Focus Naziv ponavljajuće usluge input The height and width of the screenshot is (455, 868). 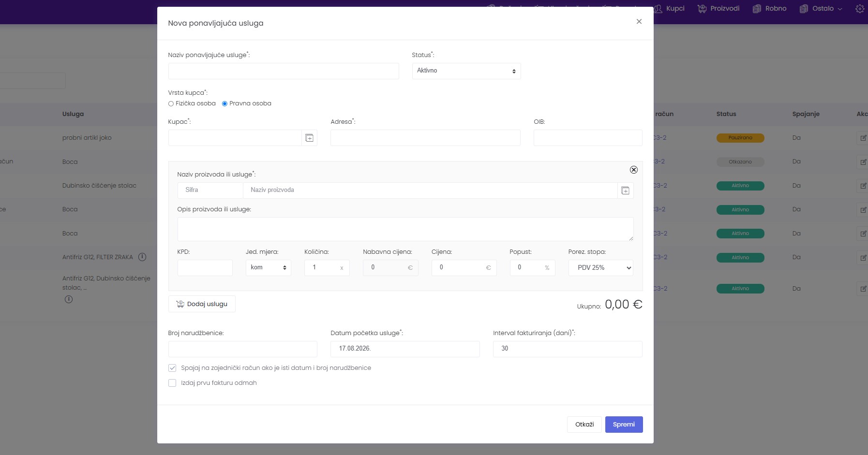point(284,71)
